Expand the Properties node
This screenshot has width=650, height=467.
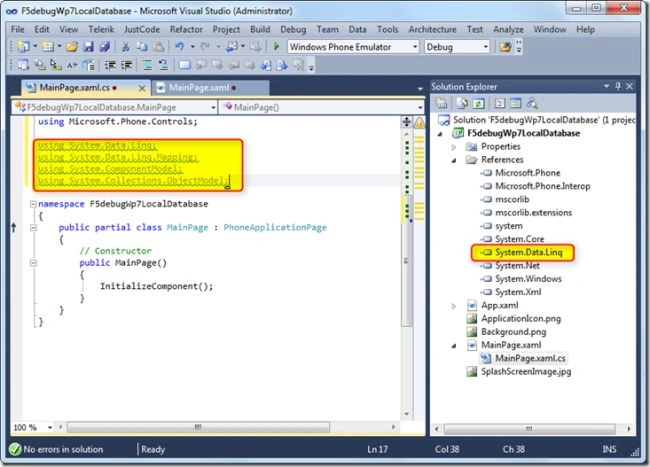[x=454, y=147]
